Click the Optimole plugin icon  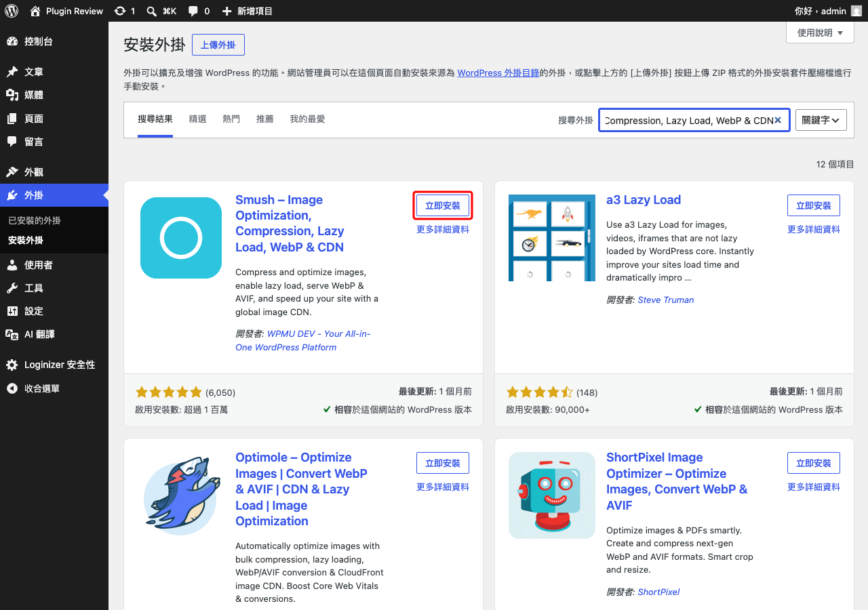tap(181, 495)
